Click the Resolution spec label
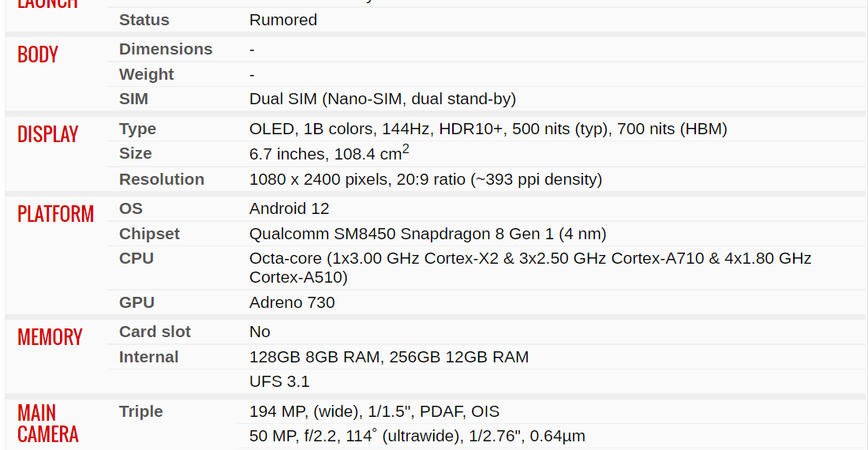 (162, 179)
